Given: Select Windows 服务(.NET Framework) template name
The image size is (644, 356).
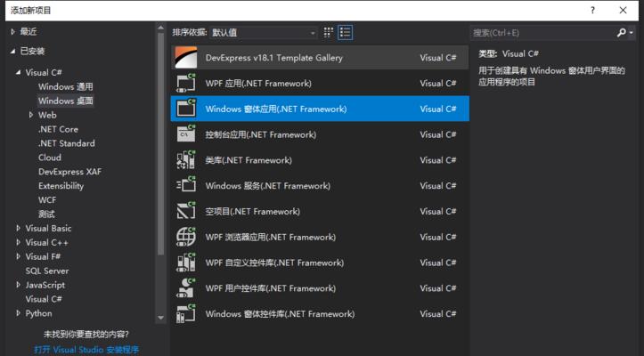Looking at the screenshot, I should tap(268, 186).
